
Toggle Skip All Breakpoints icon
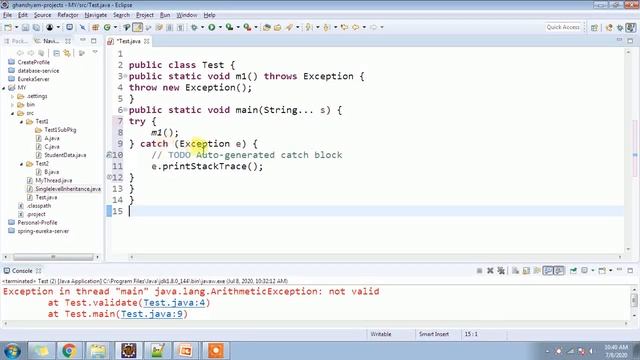point(82,27)
